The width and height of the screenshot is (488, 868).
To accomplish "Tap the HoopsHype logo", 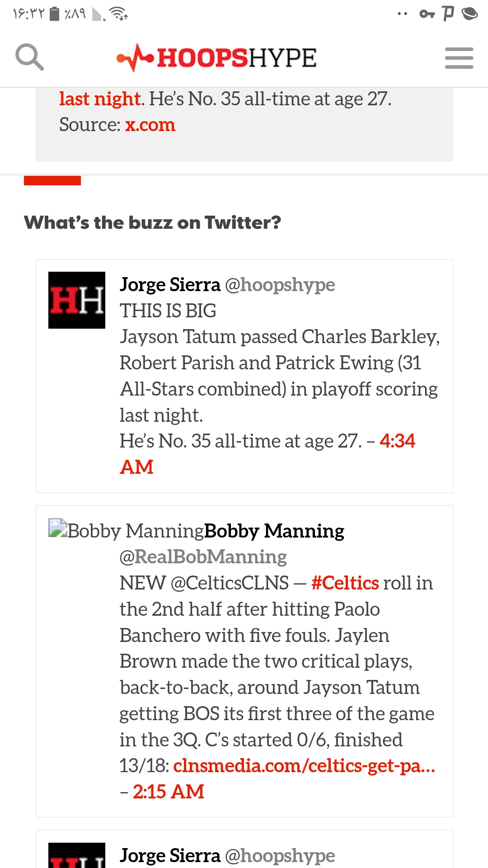I will 216,58.
